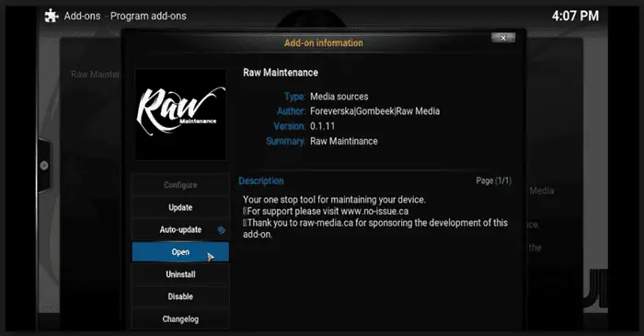Disable the add-on
This screenshot has height=336, width=644.
tap(180, 296)
